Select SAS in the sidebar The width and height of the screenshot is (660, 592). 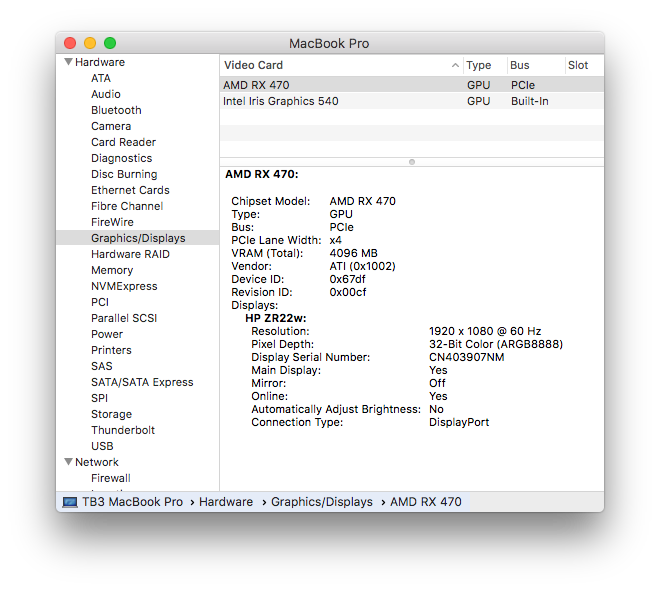[102, 366]
